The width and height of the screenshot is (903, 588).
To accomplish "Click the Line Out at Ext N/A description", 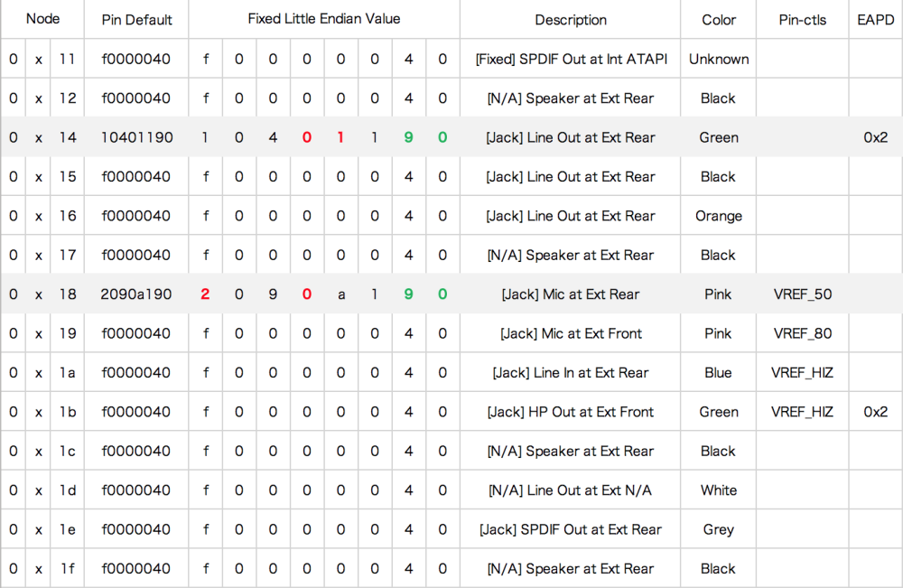I will [x=570, y=490].
